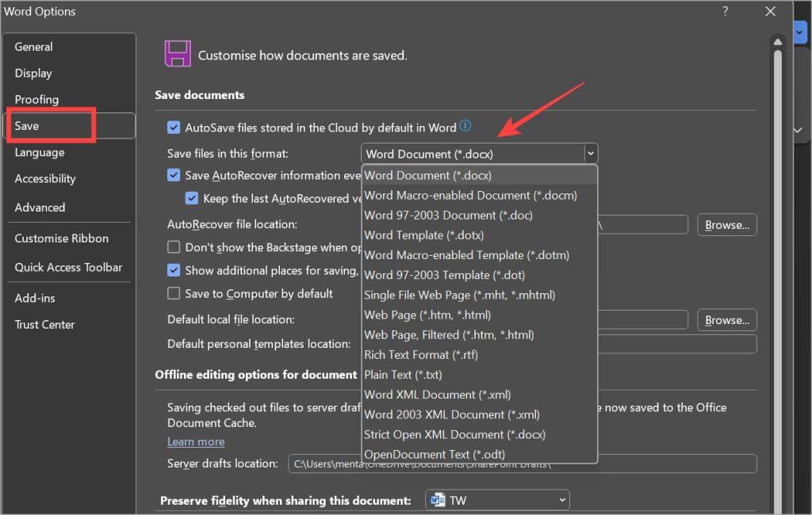Viewport: 812px width, 515px height.
Task: Click Browse for Default local file location
Action: (726, 320)
